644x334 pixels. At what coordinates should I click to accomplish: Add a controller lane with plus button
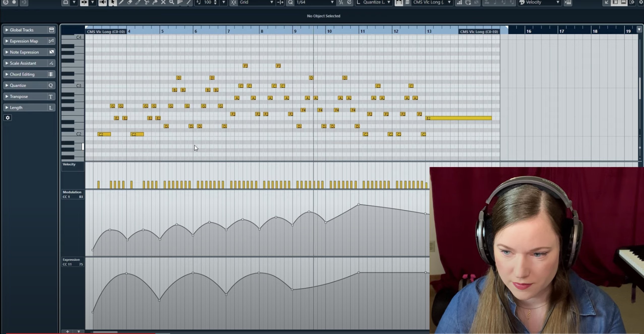(67, 331)
